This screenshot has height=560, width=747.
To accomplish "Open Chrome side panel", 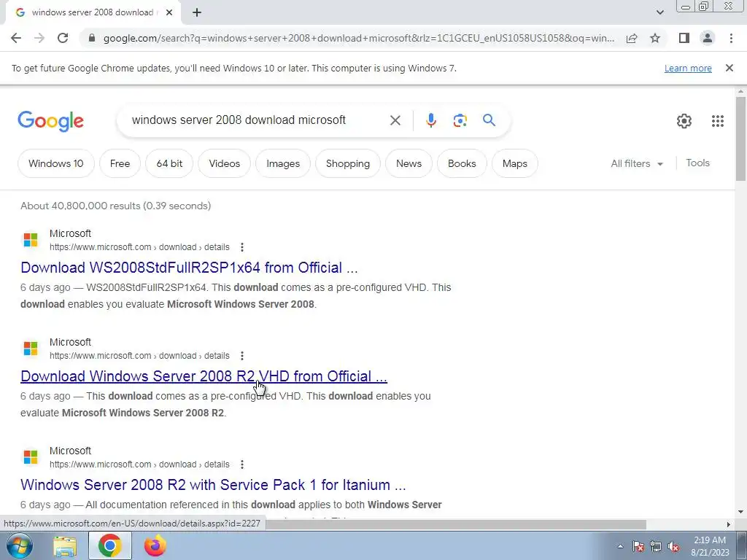I will click(684, 38).
